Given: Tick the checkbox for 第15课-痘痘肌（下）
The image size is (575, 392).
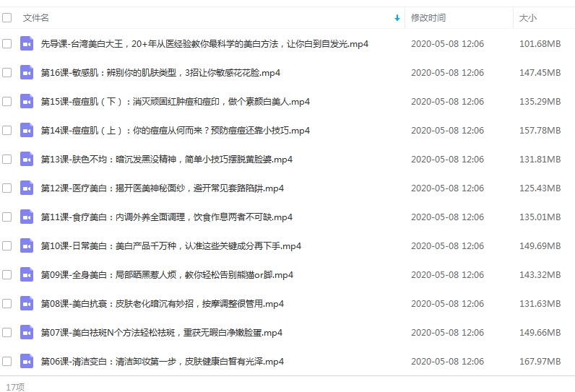Looking at the screenshot, I should tap(7, 102).
